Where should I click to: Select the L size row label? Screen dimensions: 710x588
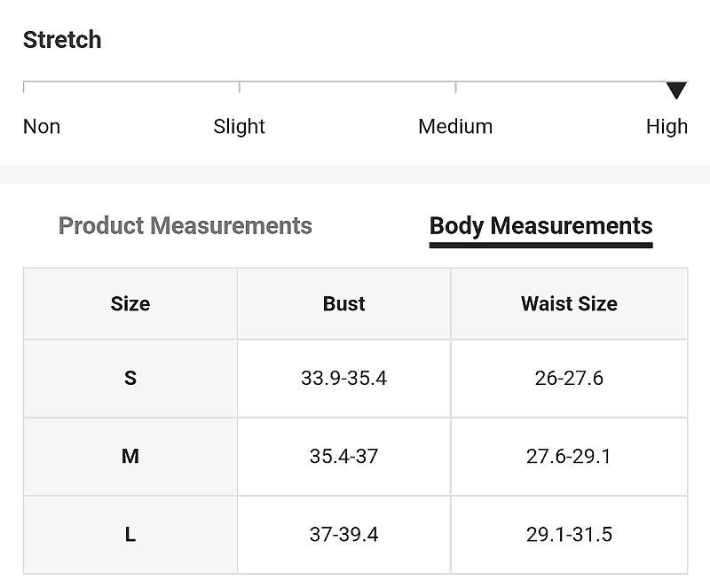tap(130, 535)
